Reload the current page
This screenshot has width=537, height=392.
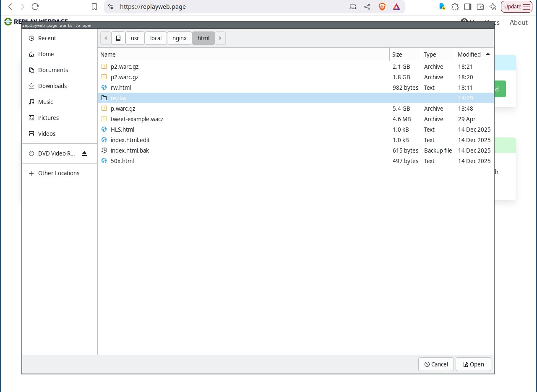coord(35,7)
